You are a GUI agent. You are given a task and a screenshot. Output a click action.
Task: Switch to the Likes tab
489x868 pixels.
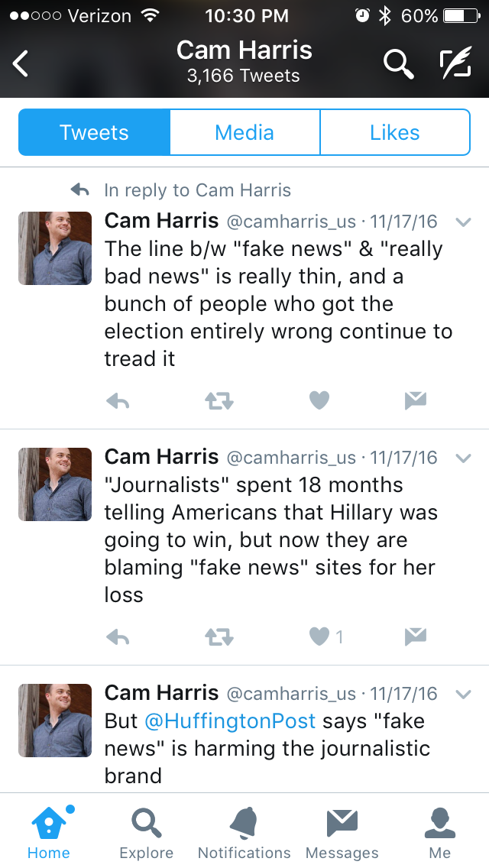(x=395, y=132)
